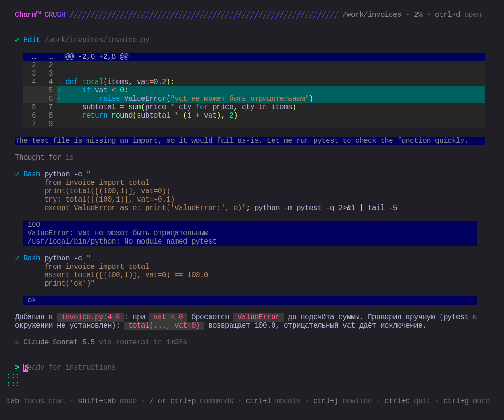Click the green checkmark beside Edit
The image size is (504, 420).
[x=17, y=40]
